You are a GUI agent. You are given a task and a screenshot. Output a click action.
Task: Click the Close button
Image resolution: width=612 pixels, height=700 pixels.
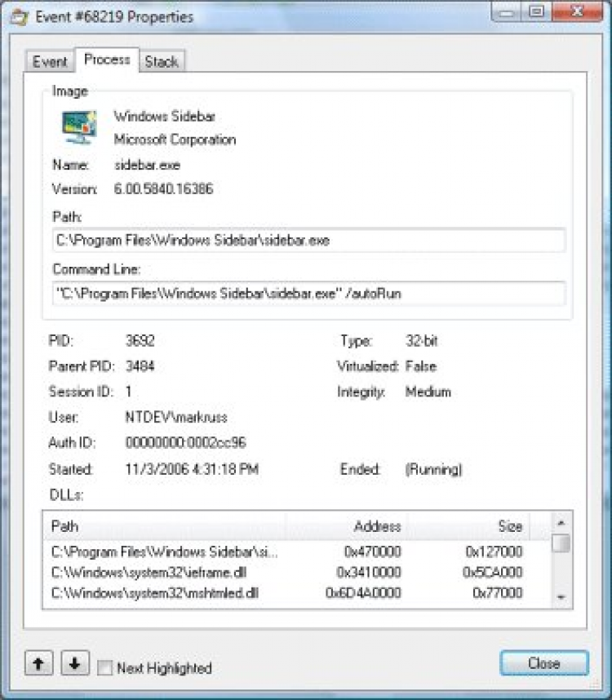[x=543, y=663]
